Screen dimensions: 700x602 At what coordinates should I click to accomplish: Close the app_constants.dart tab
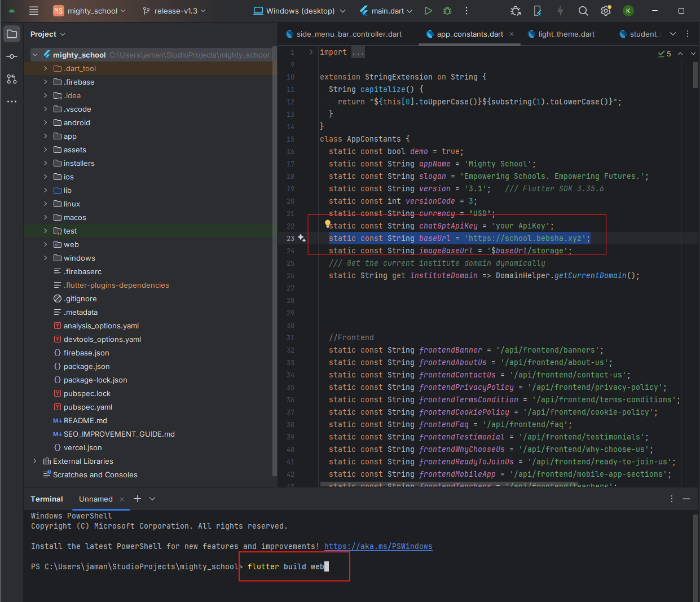pos(512,34)
